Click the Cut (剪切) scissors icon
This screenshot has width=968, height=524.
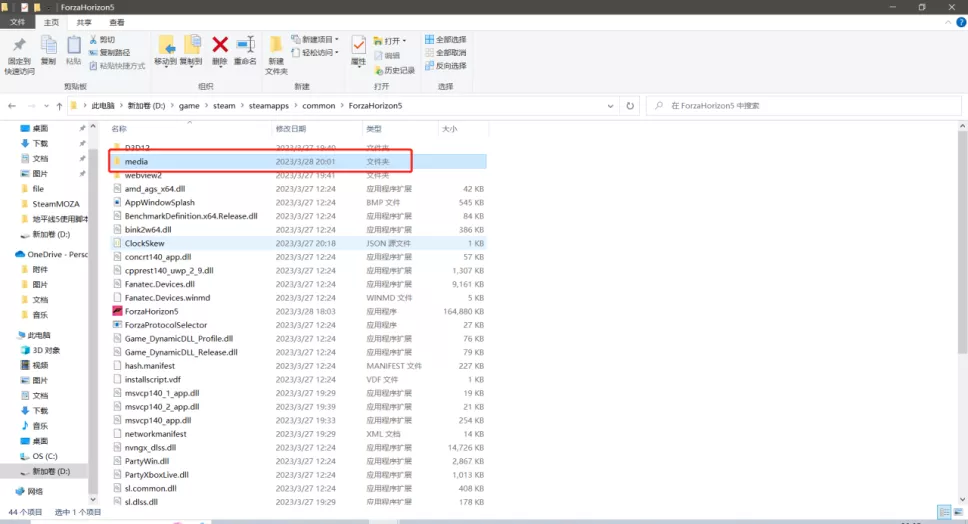[95, 40]
